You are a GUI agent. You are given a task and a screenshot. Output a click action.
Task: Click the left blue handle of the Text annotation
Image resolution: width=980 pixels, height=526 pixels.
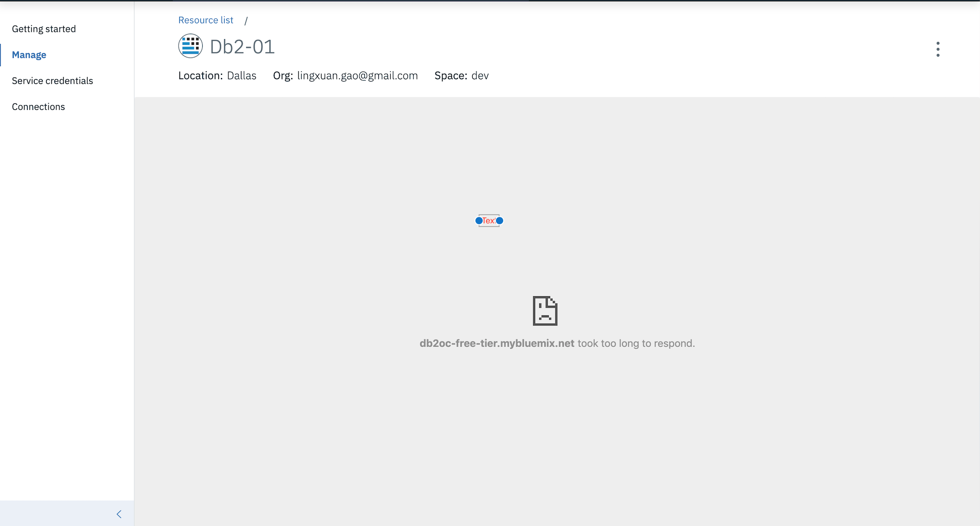pos(479,221)
